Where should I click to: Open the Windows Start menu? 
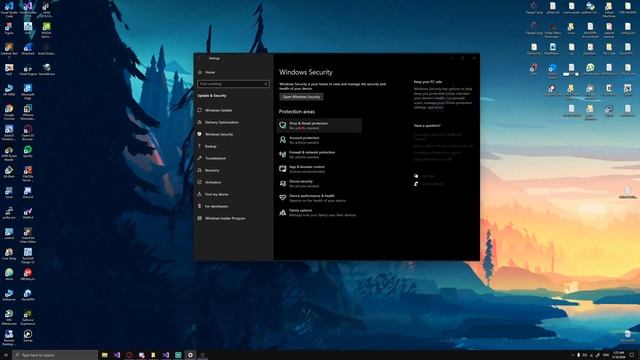coord(6,355)
